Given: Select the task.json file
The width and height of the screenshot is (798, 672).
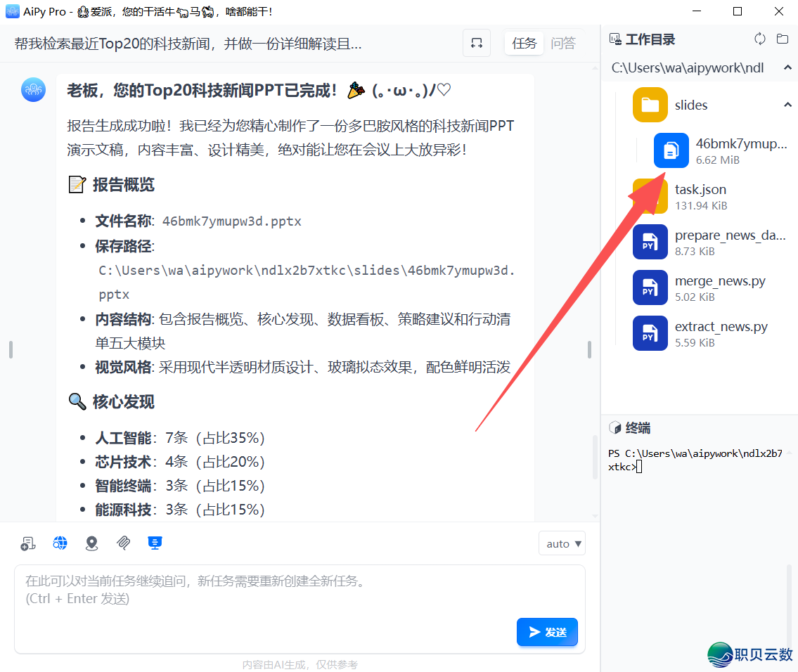Looking at the screenshot, I should click(701, 190).
